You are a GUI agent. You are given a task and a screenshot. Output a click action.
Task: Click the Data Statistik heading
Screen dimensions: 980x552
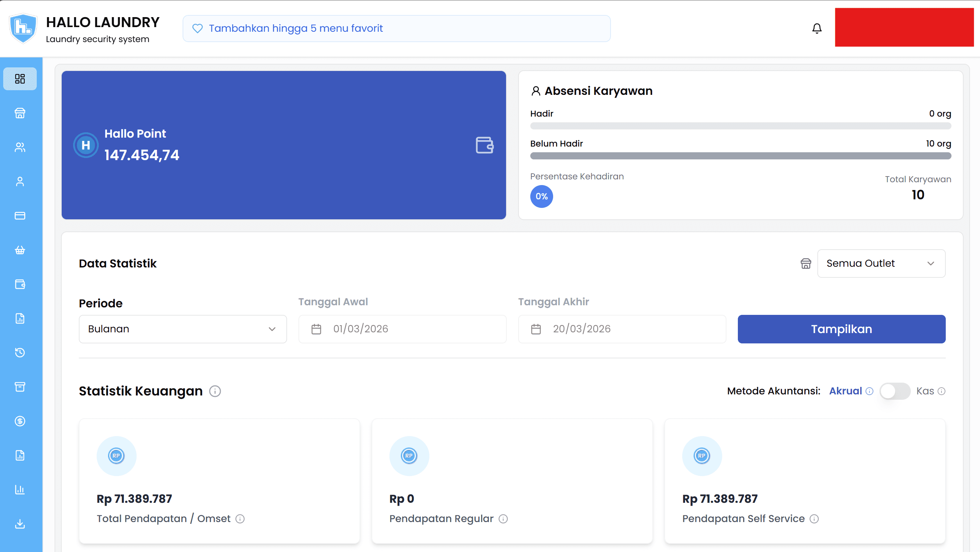pos(118,263)
